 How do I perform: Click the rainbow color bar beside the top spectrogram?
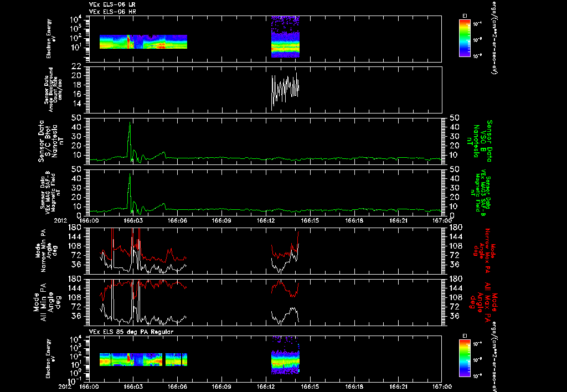point(465,38)
